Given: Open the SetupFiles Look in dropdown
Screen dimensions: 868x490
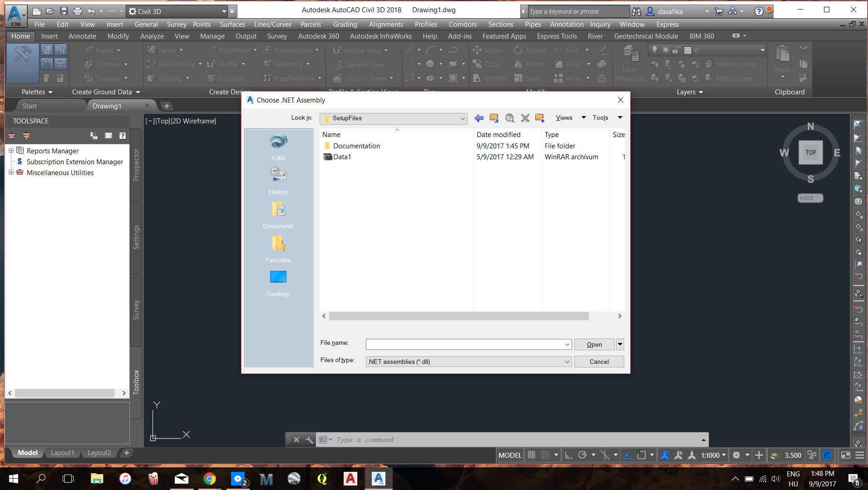Looking at the screenshot, I should pyautogui.click(x=462, y=118).
